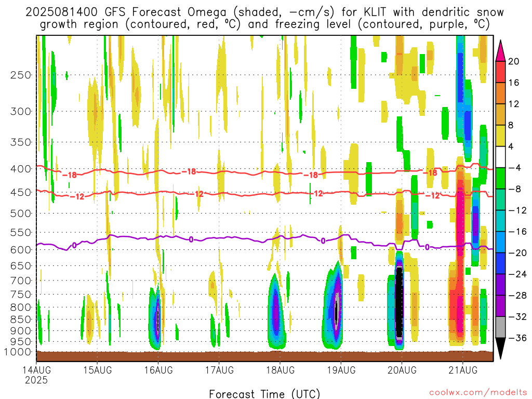Click the gray -36 to -32 legend swatch
The height and width of the screenshot is (399, 532).
(x=500, y=327)
